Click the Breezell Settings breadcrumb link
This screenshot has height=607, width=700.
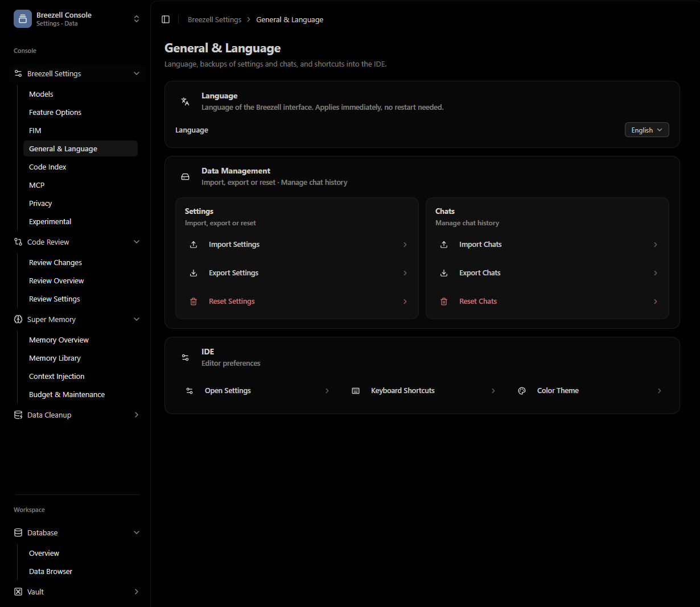215,19
